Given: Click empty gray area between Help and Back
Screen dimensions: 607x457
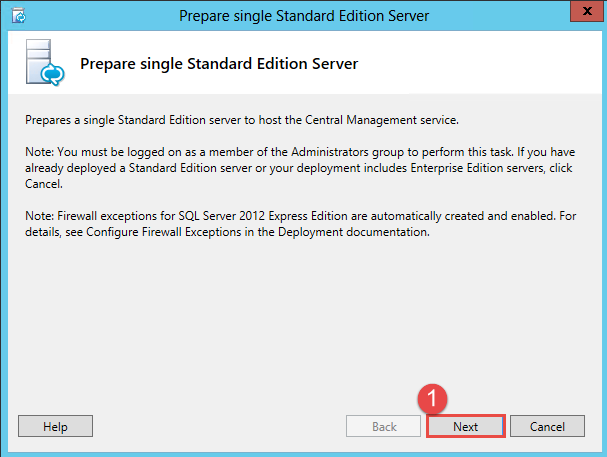Looking at the screenshot, I should tap(220, 427).
